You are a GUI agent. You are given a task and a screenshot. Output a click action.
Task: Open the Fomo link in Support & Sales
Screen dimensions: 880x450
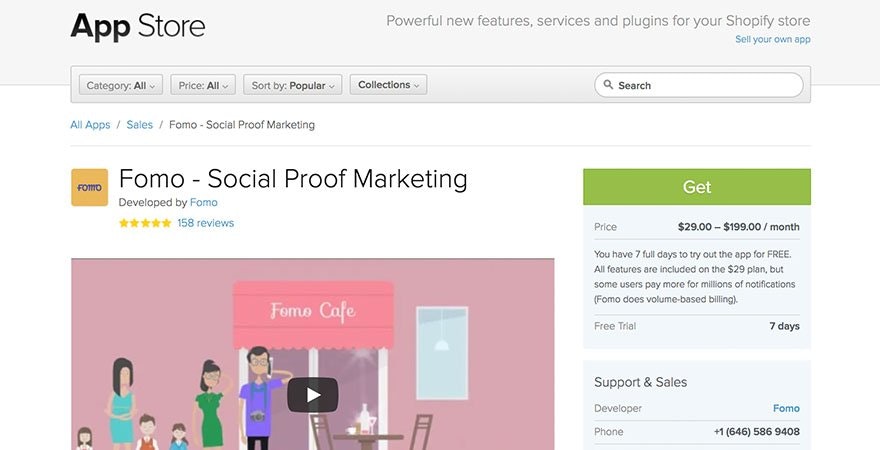tap(786, 408)
